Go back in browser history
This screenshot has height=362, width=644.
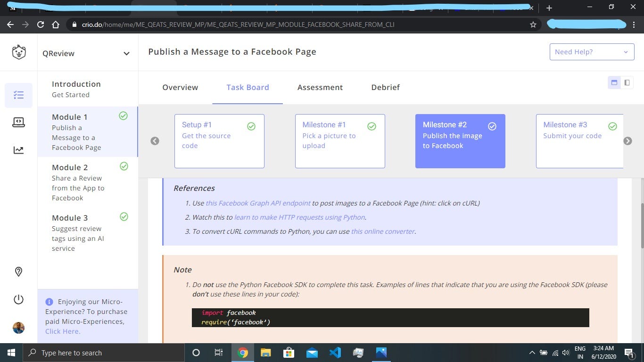click(x=10, y=25)
